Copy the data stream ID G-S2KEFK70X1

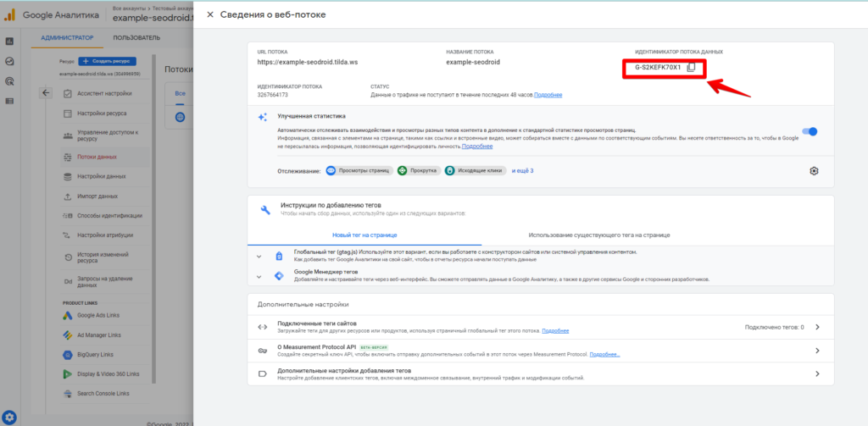pos(691,68)
